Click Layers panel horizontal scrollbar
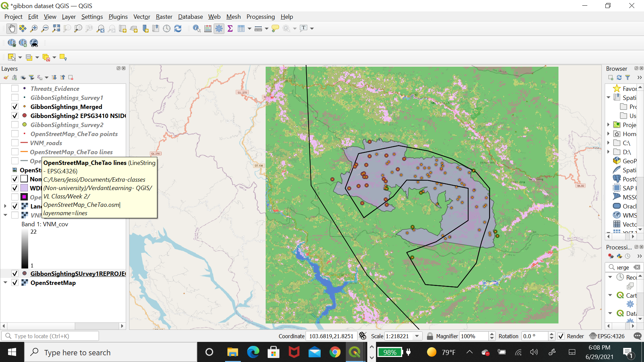This screenshot has height=362, width=644. coord(63,326)
